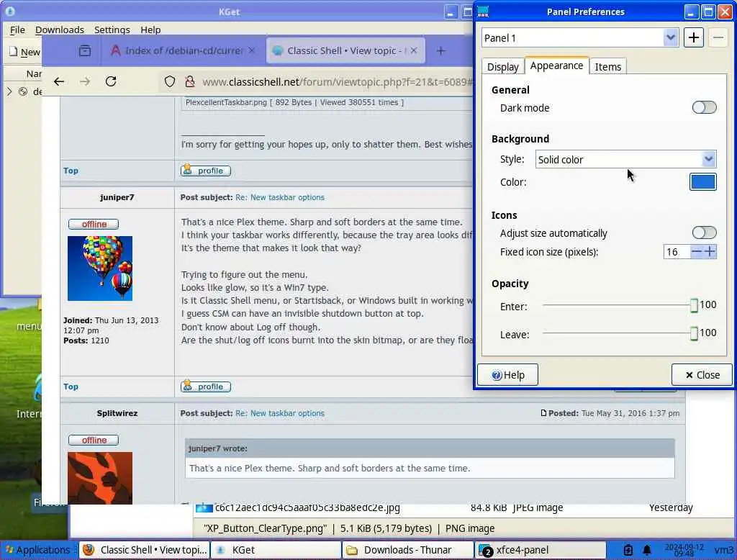This screenshot has width=737, height=560.
Task: Toggle Adjust size automatically switch
Action: point(704,232)
